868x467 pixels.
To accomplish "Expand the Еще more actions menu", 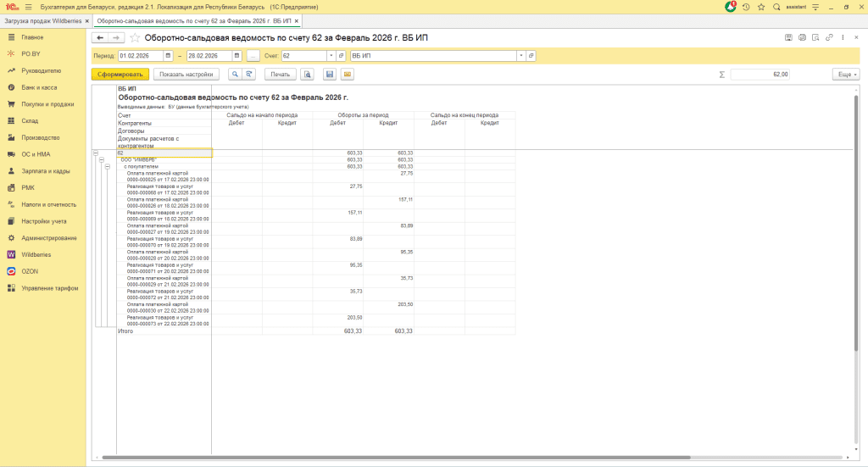I will pyautogui.click(x=845, y=75).
